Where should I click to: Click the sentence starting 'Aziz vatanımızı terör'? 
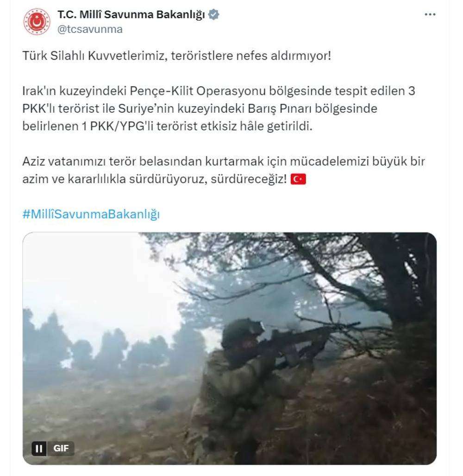[224, 170]
